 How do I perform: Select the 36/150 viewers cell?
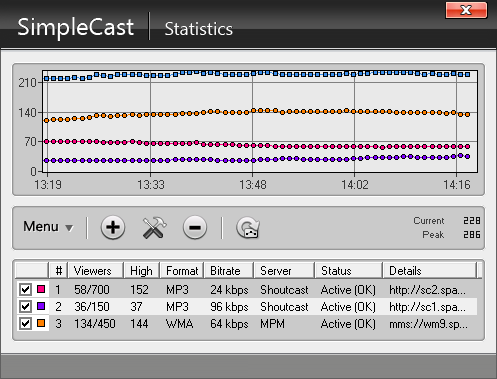click(92, 307)
